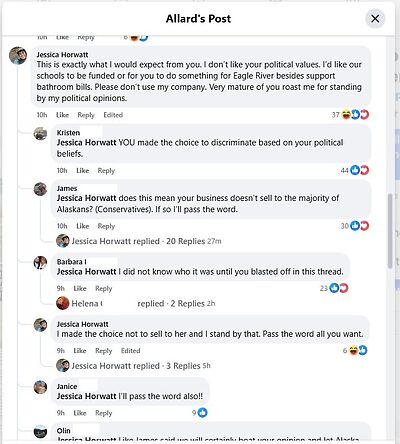View the 23 reactions on Barbara's reply

[x=334, y=288]
